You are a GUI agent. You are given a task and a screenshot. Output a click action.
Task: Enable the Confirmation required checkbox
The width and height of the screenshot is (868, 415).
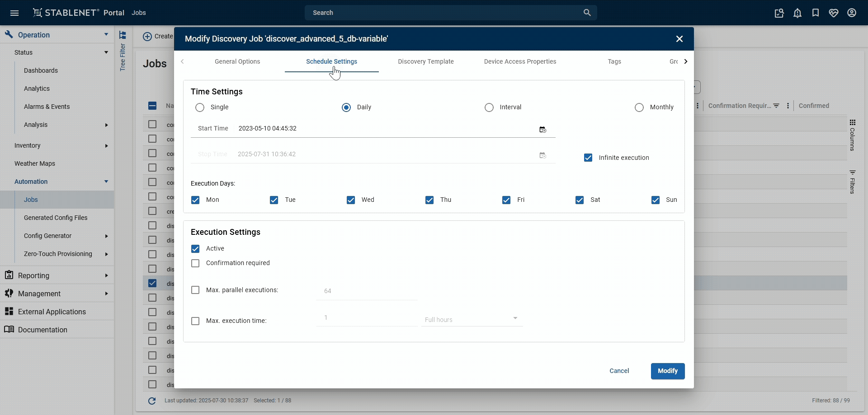(195, 263)
